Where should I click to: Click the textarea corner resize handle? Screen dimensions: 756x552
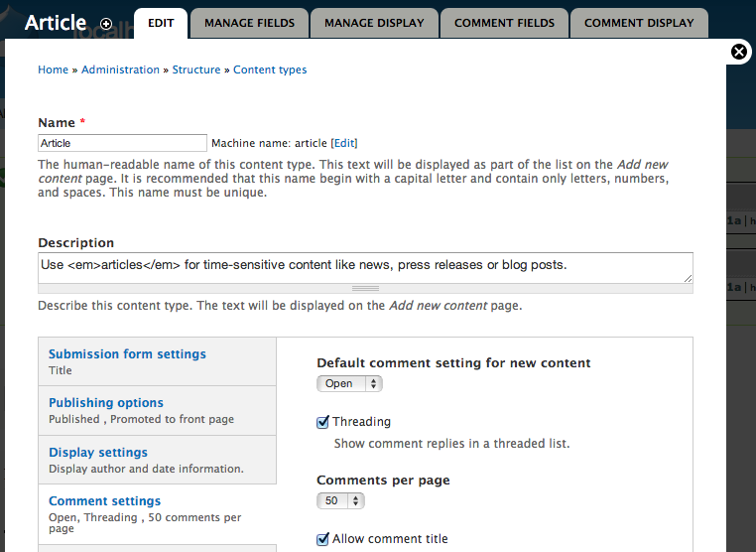688,278
